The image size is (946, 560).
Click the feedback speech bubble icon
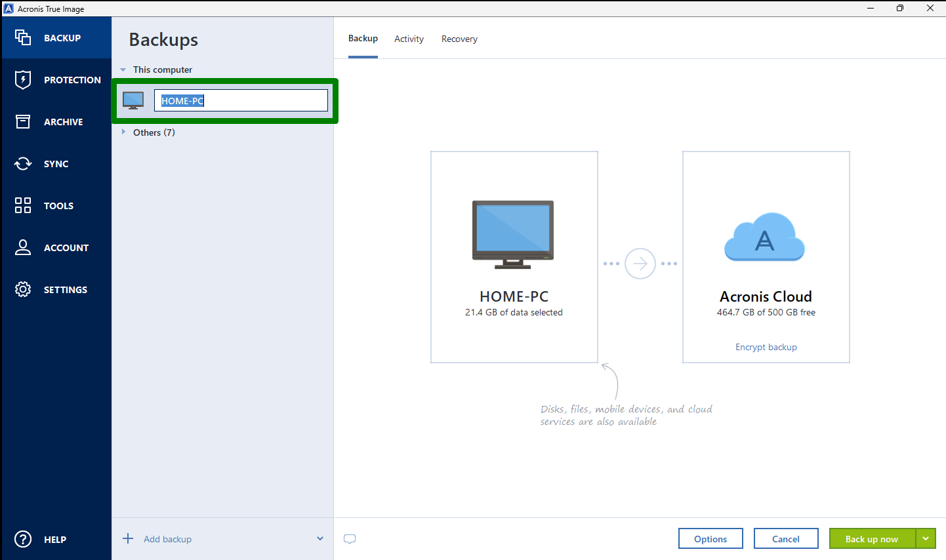point(350,538)
